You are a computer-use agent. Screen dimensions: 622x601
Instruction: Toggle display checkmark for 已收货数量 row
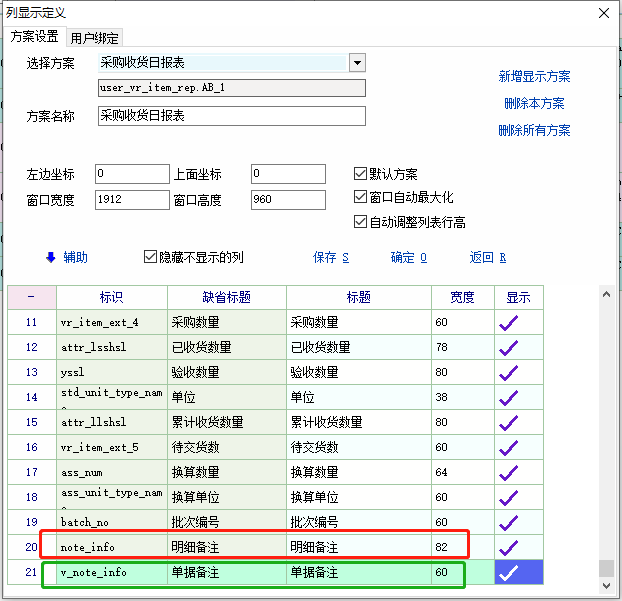508,348
